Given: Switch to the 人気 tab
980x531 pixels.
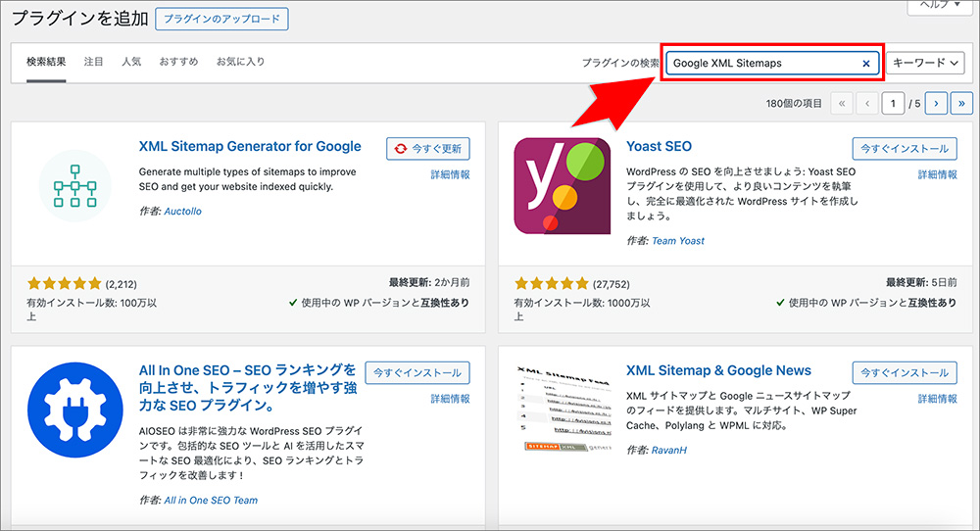Looking at the screenshot, I should [131, 61].
